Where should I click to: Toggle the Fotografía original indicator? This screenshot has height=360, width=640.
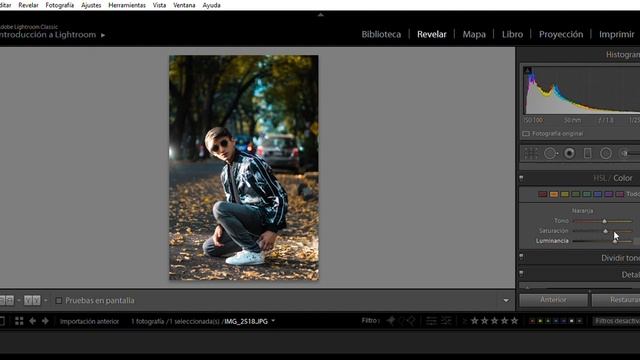pos(526,134)
